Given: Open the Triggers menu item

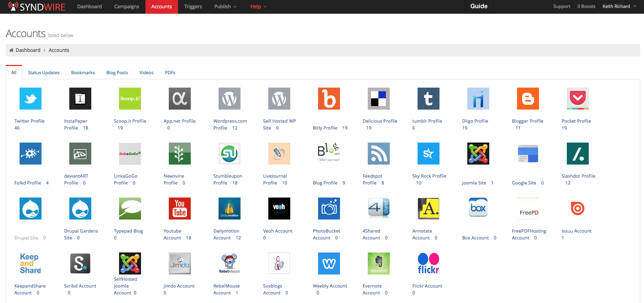Looking at the screenshot, I should click(193, 7).
